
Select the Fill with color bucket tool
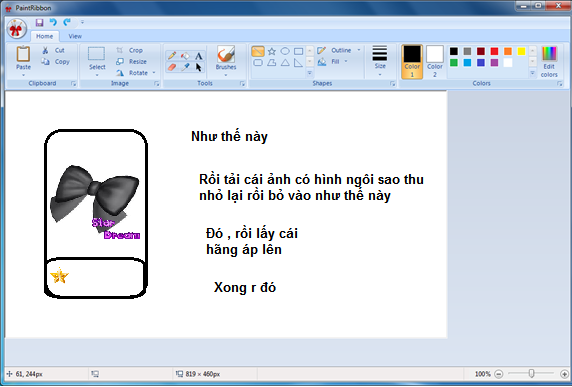(x=185, y=55)
